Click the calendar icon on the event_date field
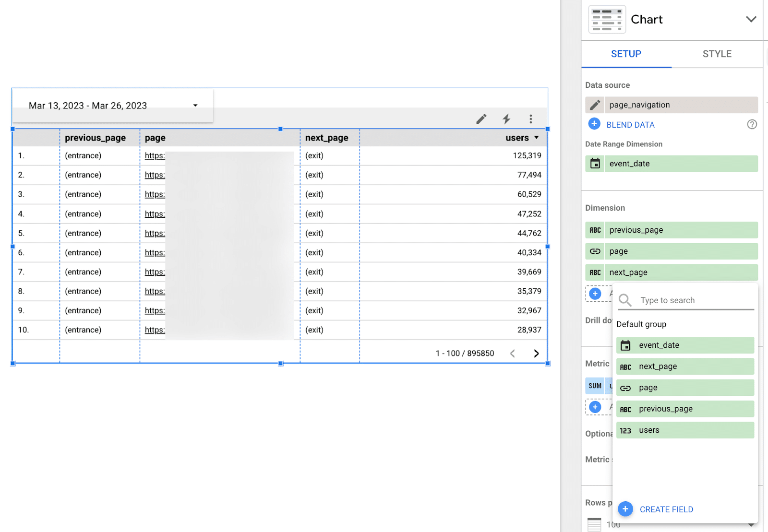Image resolution: width=768 pixels, height=532 pixels. 596,164
